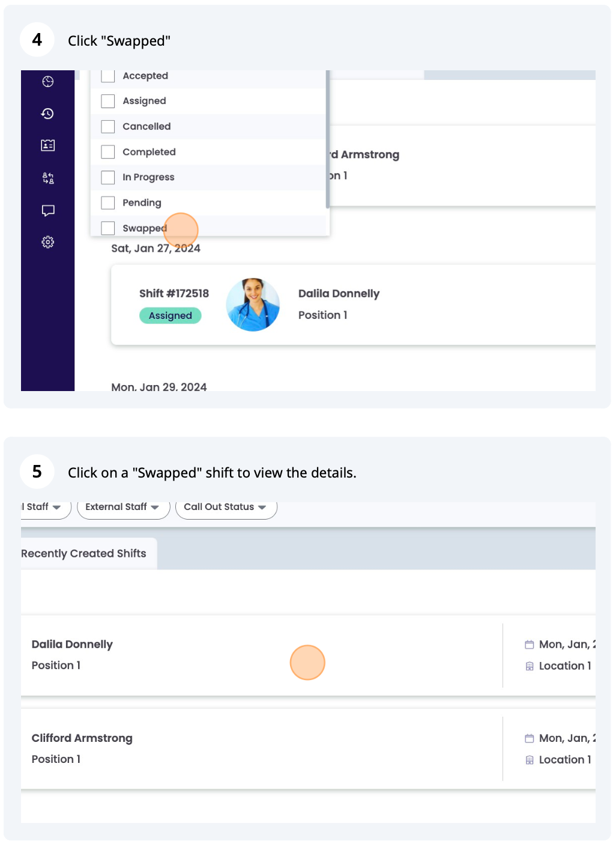Expand the External Staff dropdown filter
This screenshot has height=847, width=616.
tap(123, 507)
